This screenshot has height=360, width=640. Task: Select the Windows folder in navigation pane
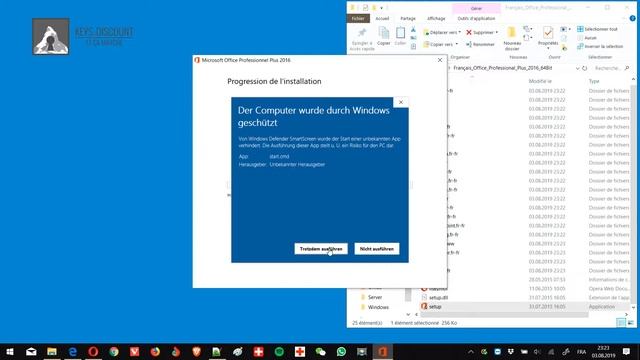click(378, 307)
